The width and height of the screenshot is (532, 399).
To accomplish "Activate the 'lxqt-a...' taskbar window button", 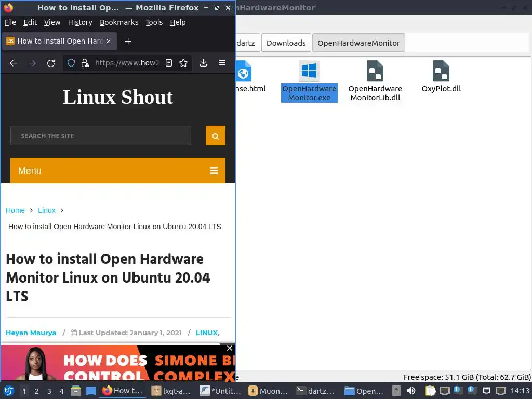I will point(171,391).
